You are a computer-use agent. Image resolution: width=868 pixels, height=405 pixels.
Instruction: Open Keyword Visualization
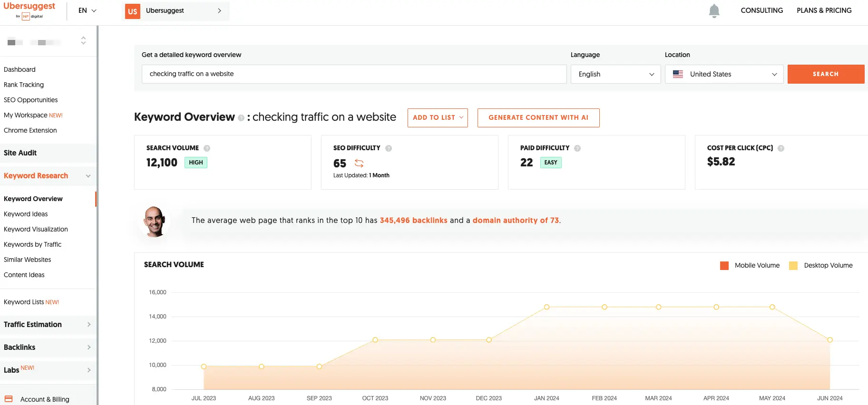click(36, 229)
